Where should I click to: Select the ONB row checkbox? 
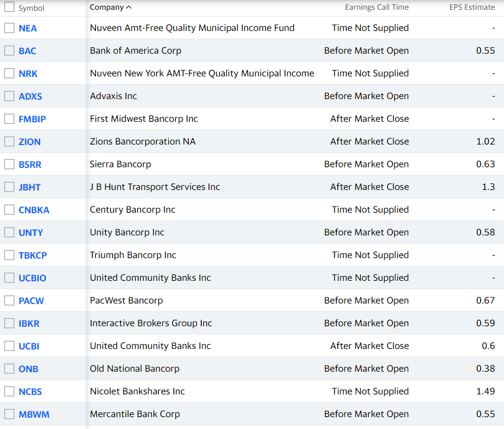pos(9,369)
